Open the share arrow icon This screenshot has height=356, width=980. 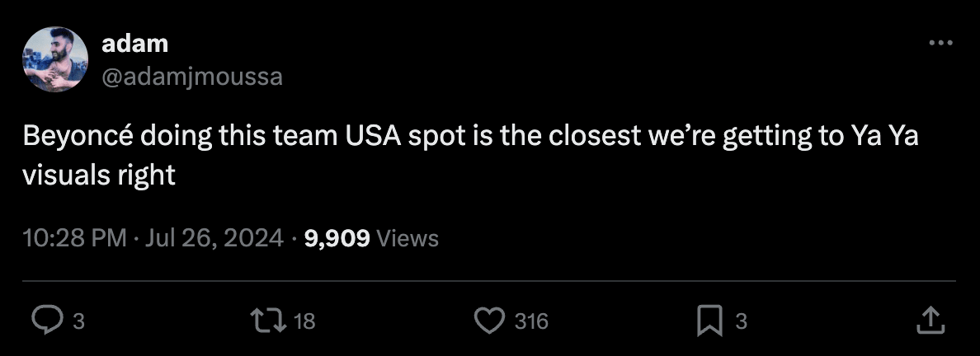tap(929, 321)
